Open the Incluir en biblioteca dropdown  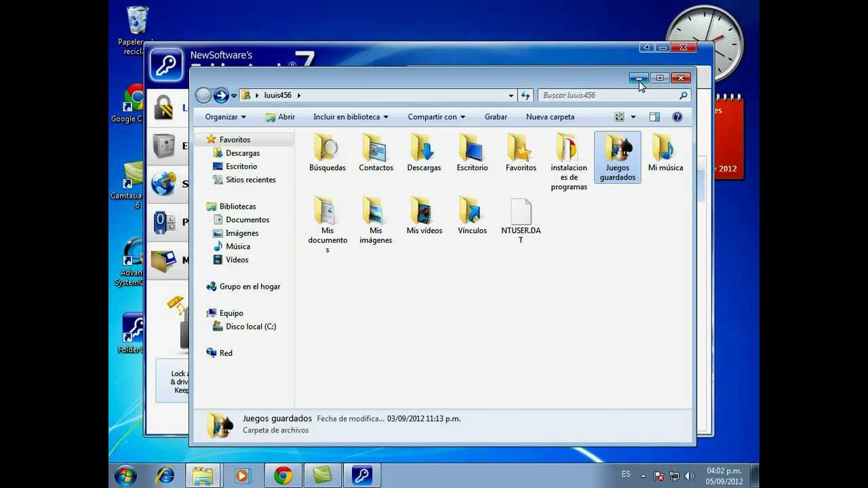coord(351,117)
